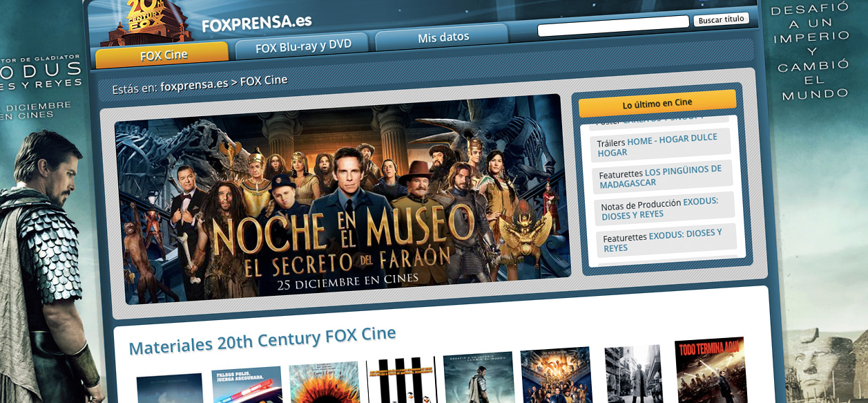The image size is (868, 403).
Task: Open the armored warrior poster under Materiales
Action: pos(479,377)
